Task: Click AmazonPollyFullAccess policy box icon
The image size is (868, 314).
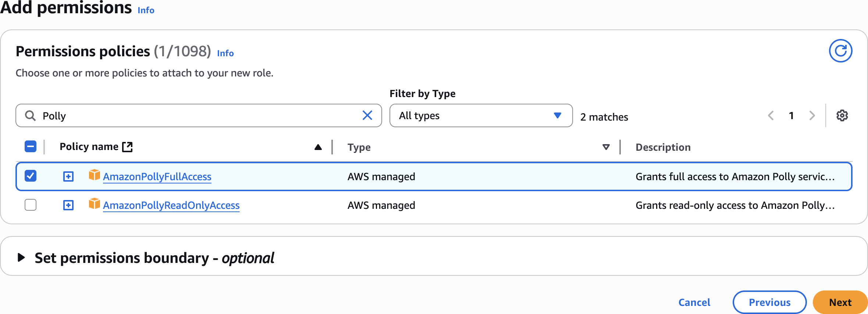Action: (94, 175)
